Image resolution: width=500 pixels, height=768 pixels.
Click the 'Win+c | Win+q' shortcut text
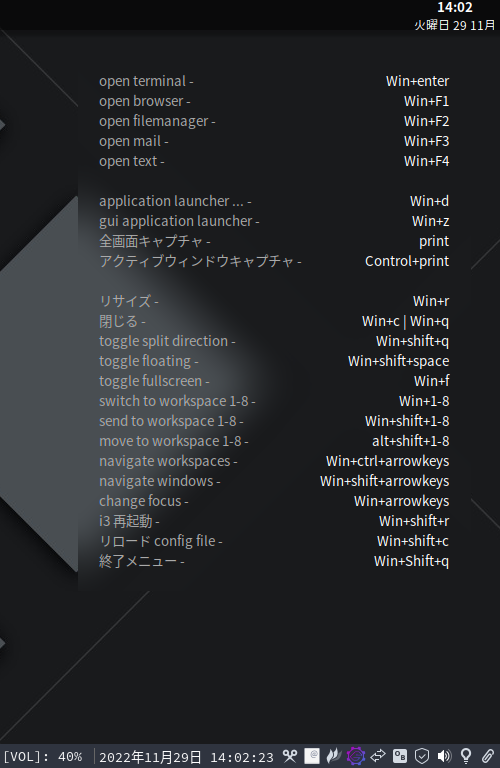coord(405,321)
